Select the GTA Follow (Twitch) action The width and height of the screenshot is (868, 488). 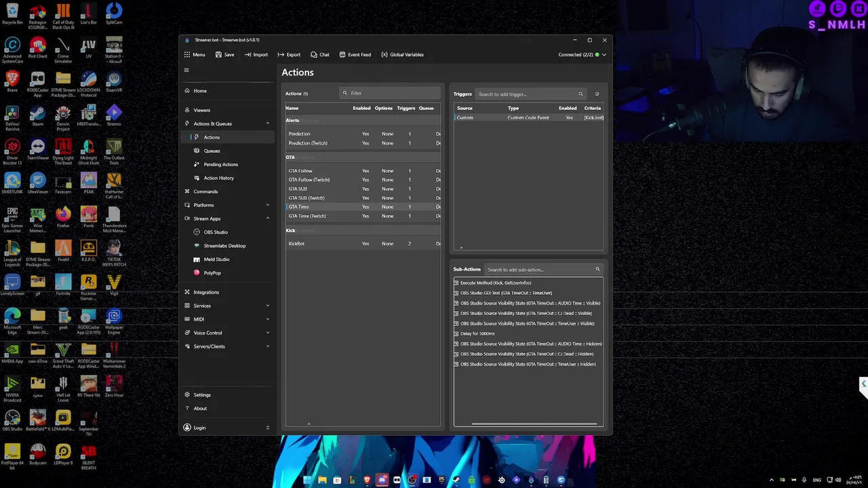tap(363, 180)
